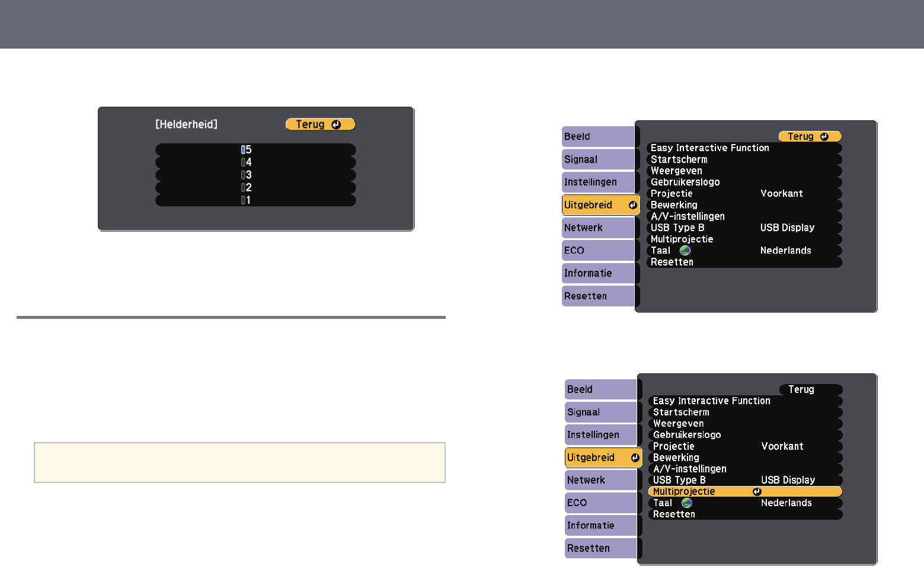Image resolution: width=924 pixels, height=566 pixels.
Task: Click the unhighlighted black Terug button
Action: point(810,389)
